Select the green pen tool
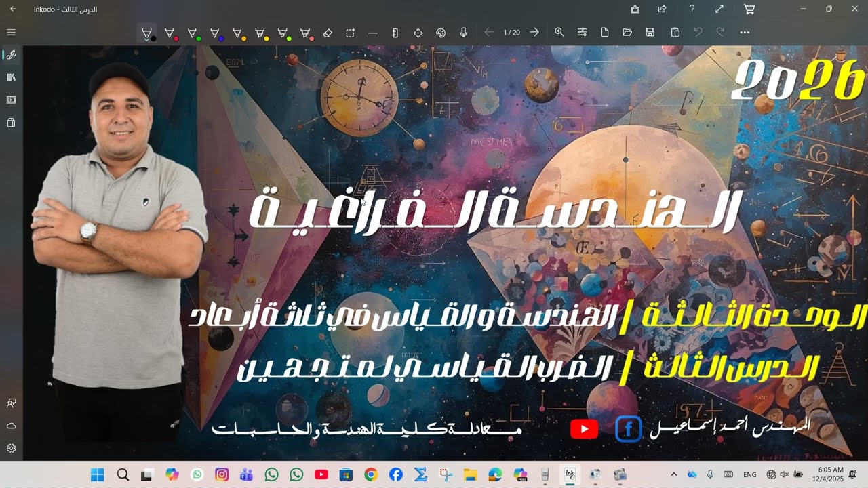Viewport: 868px width, 488px height. (x=193, y=33)
